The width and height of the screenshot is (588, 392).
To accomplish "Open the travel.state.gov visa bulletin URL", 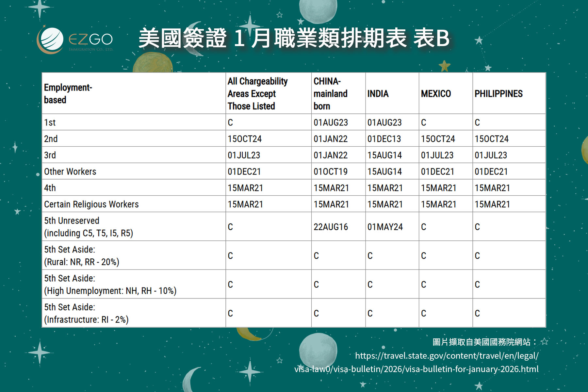I will tap(416, 362).
